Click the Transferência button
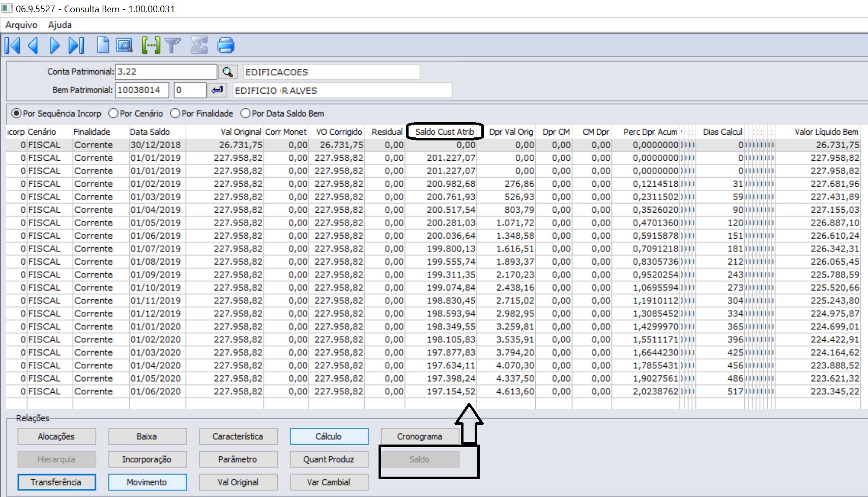The image size is (868, 497). (56, 482)
